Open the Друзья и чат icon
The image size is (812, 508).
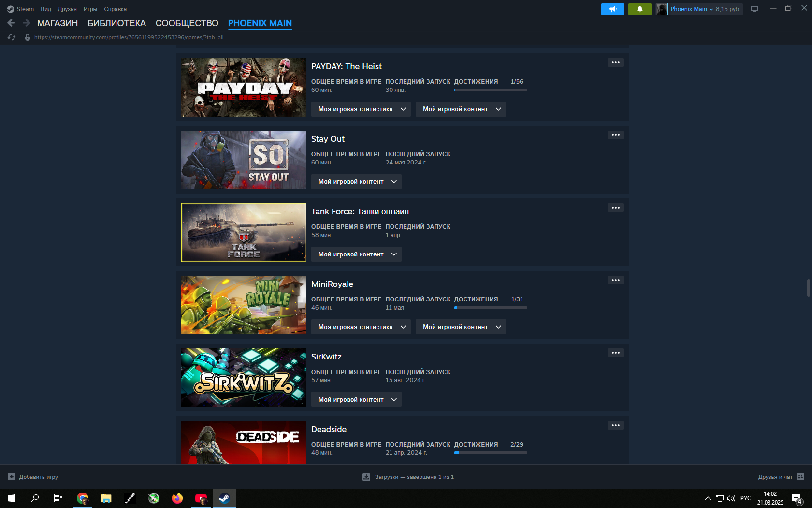(x=800, y=477)
